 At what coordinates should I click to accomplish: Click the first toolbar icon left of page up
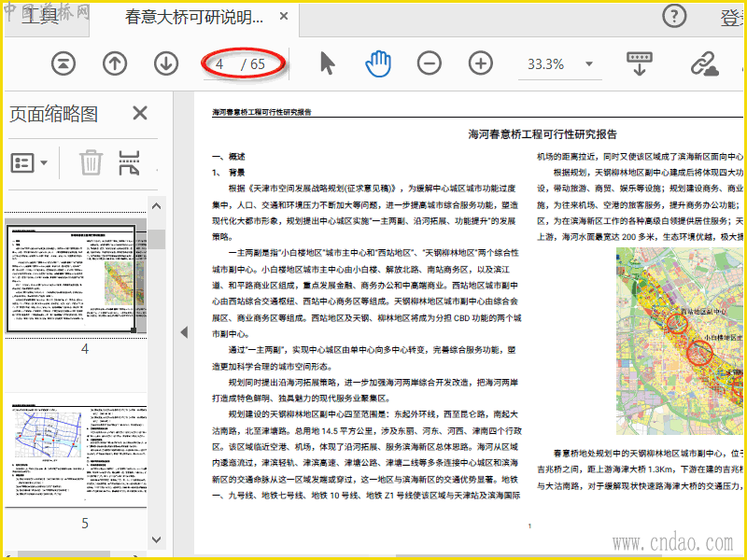(x=62, y=63)
